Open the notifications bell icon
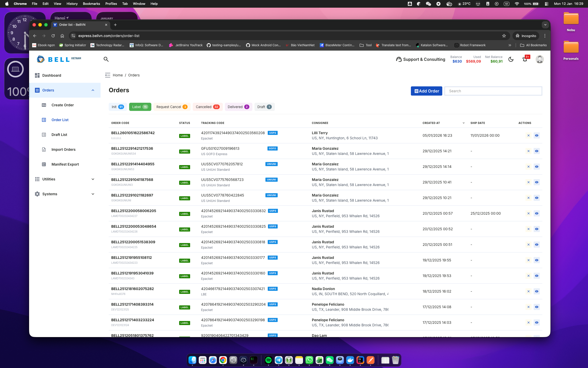 click(525, 59)
